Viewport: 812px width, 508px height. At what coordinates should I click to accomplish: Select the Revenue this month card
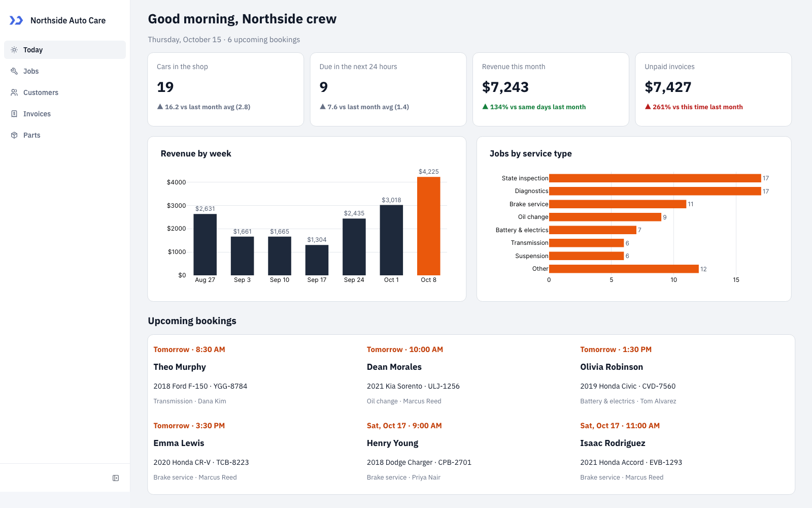(551, 89)
